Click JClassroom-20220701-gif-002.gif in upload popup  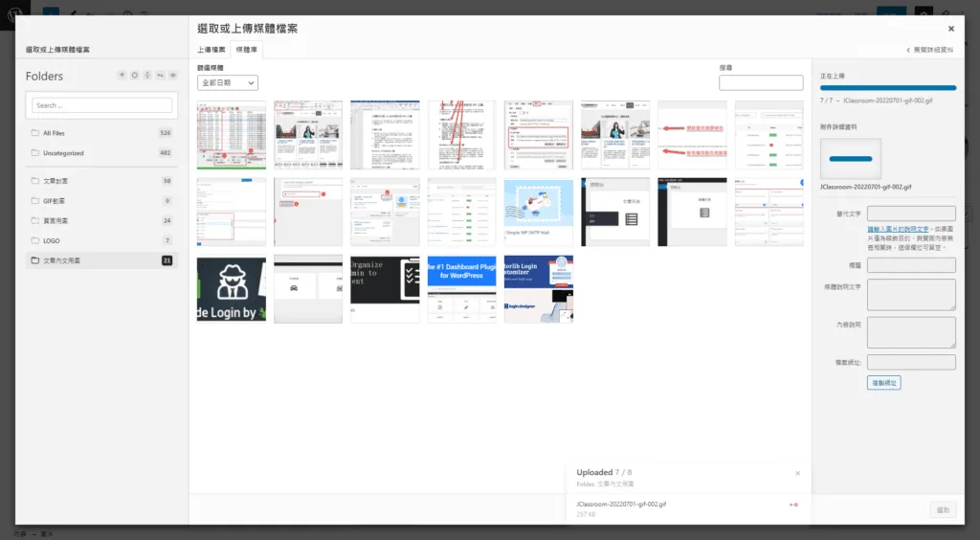tap(621, 504)
